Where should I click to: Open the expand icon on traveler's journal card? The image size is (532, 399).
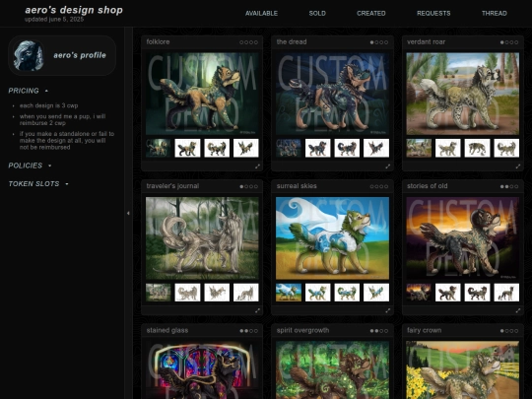[257, 310]
